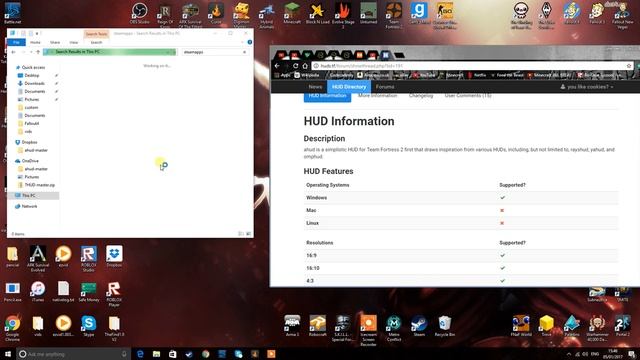
Task: Select the HUD Information tab
Action: coord(327,96)
